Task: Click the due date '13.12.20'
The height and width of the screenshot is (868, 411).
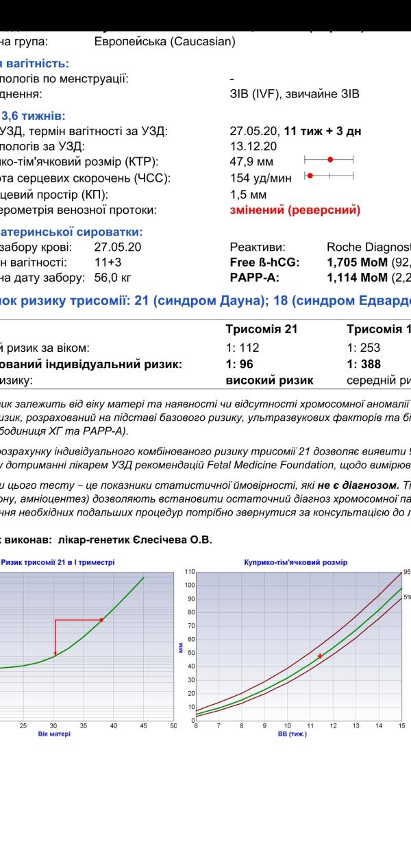Action: point(253,146)
